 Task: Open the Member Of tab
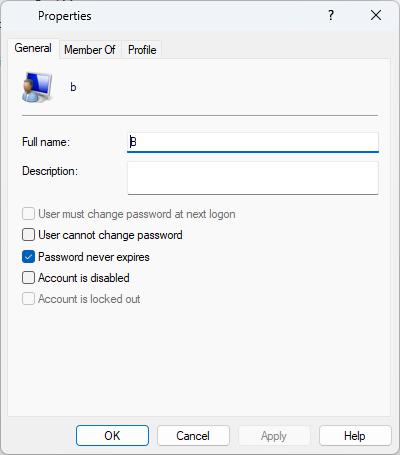point(90,50)
